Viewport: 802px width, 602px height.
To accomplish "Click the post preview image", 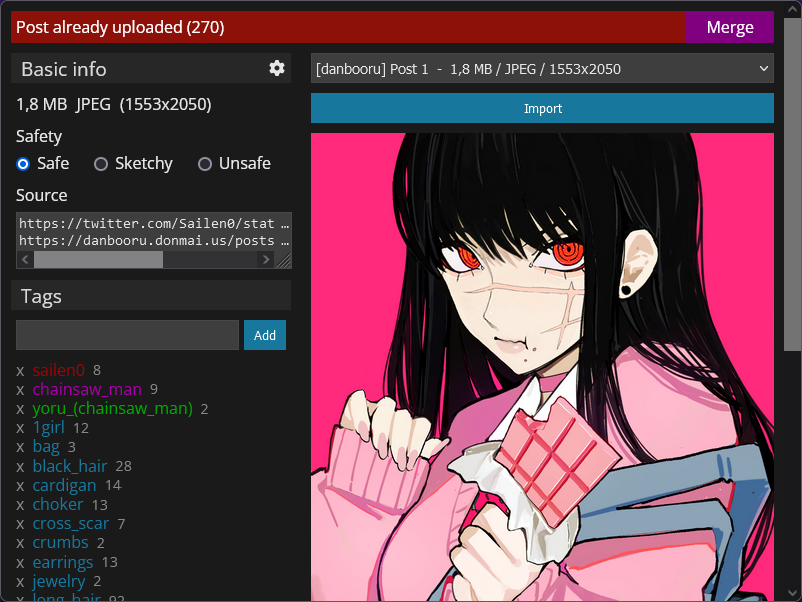I will 542,367.
